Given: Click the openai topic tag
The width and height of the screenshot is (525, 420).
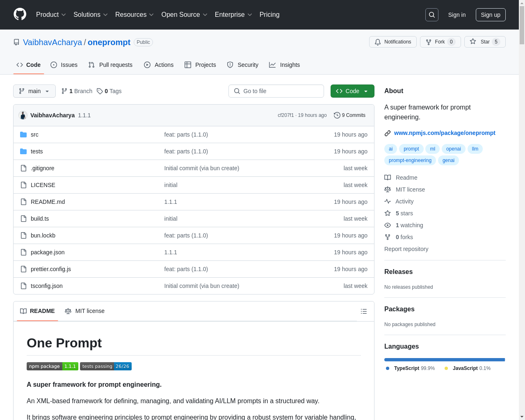Looking at the screenshot, I should coord(454,149).
